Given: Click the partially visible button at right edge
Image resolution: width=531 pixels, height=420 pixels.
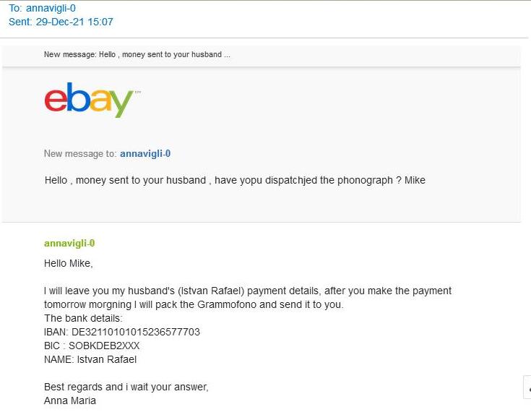Looking at the screenshot, I should point(527,387).
